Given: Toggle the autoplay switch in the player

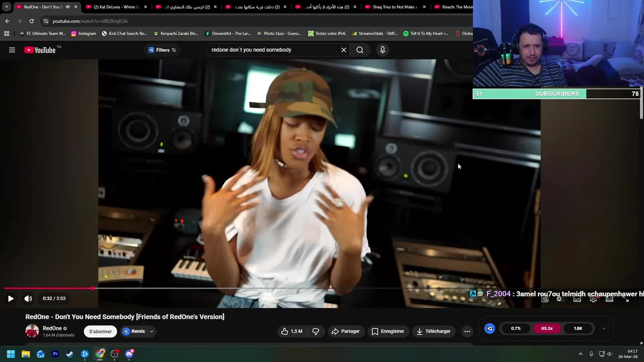Looking at the screenshot, I should pos(560,299).
